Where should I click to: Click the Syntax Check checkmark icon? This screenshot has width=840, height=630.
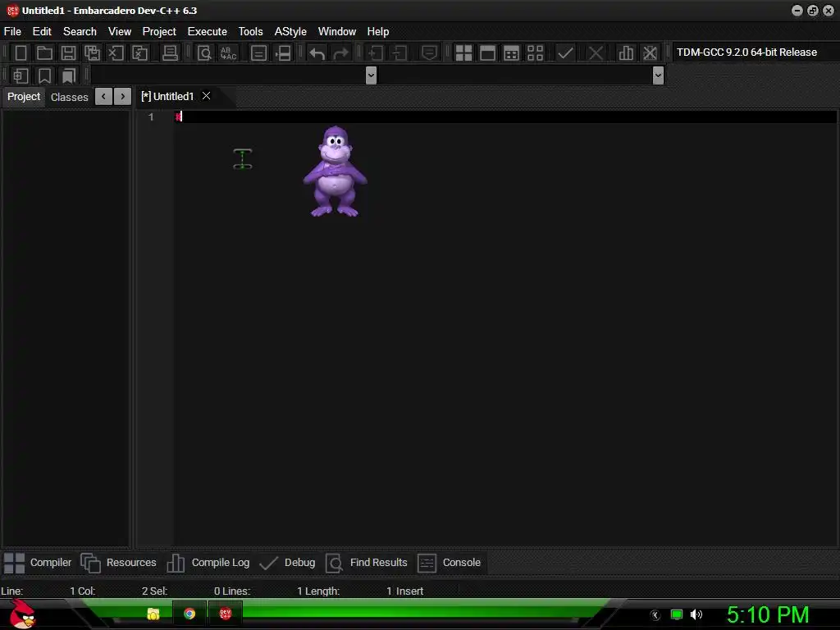tap(565, 52)
